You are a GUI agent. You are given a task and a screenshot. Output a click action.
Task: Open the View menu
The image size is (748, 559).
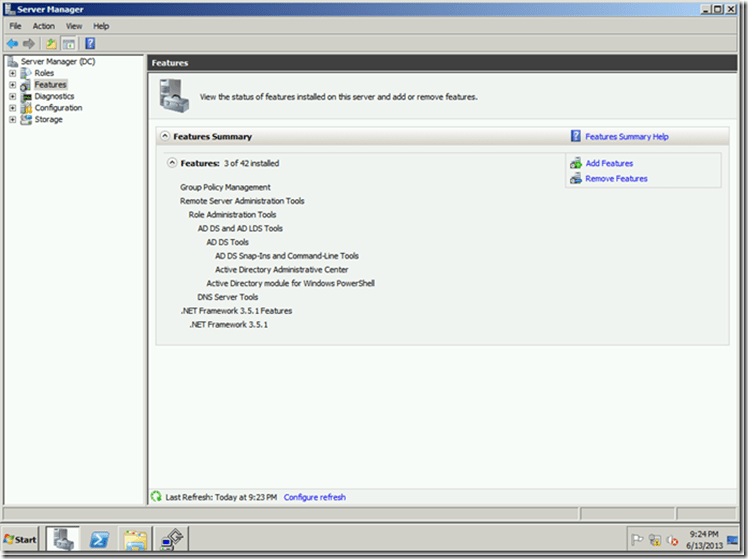pos(74,26)
